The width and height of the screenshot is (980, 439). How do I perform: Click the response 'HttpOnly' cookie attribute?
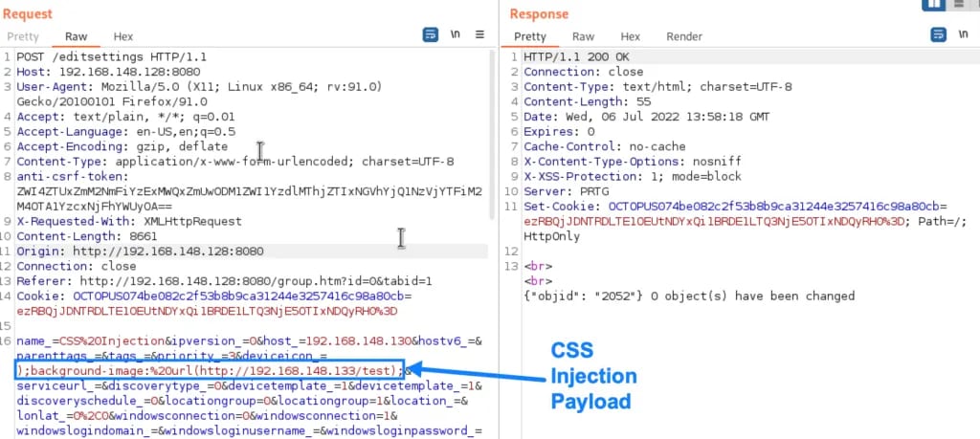[551, 236]
